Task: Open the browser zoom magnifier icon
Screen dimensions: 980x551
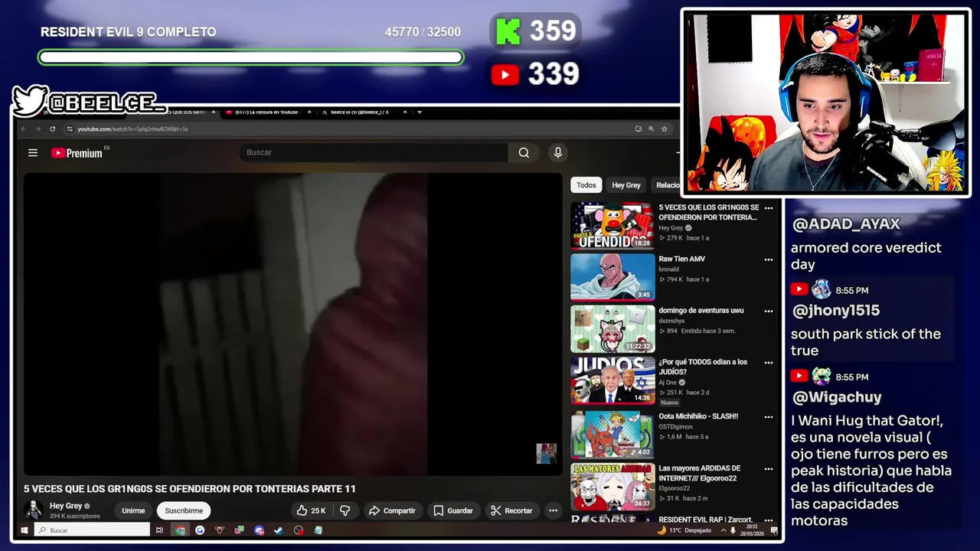Action: click(652, 129)
